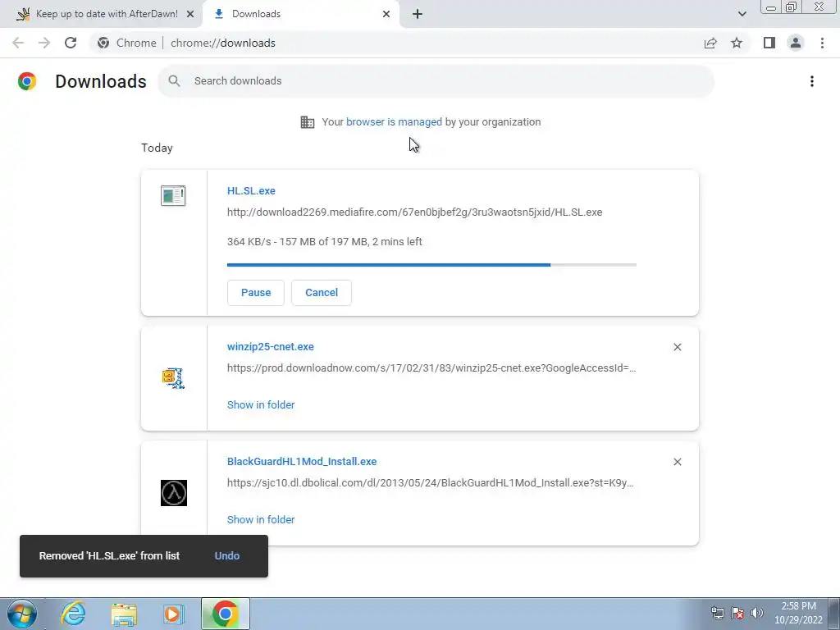Open Windows Media Player from the taskbar
The height and width of the screenshot is (630, 840).
click(x=174, y=614)
